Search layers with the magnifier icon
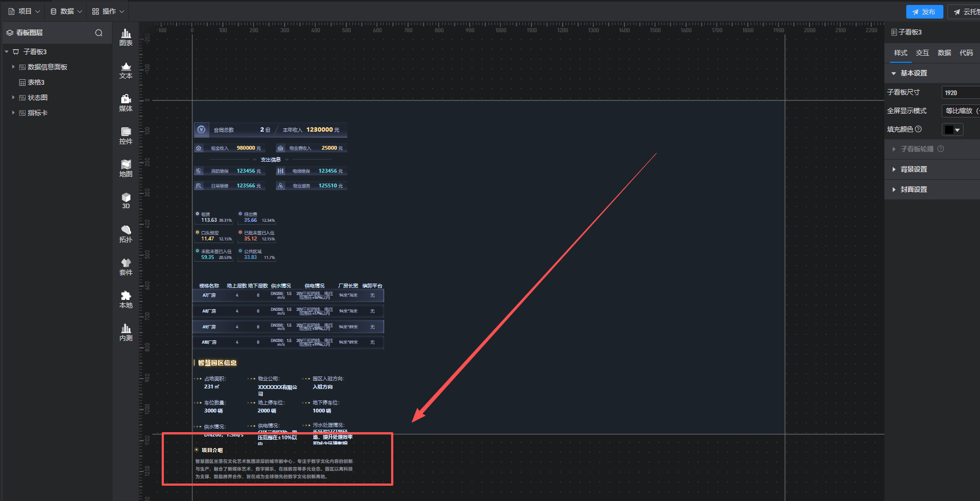Viewport: 980px width, 501px height. pos(99,33)
